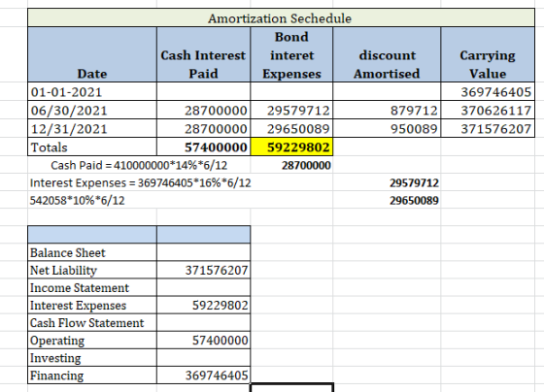Viewport: 544px width, 392px height.
Task: Click the 'Date' column header cell
Action: coord(92,54)
